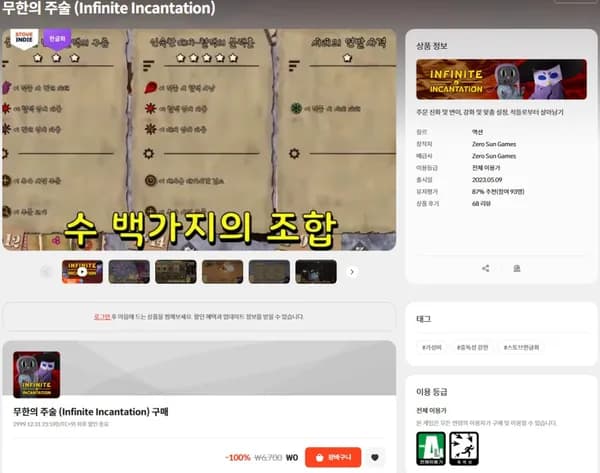Open Zero Sun Games in the 창작자 row
Image resolution: width=600 pixels, height=473 pixels.
[x=494, y=144]
